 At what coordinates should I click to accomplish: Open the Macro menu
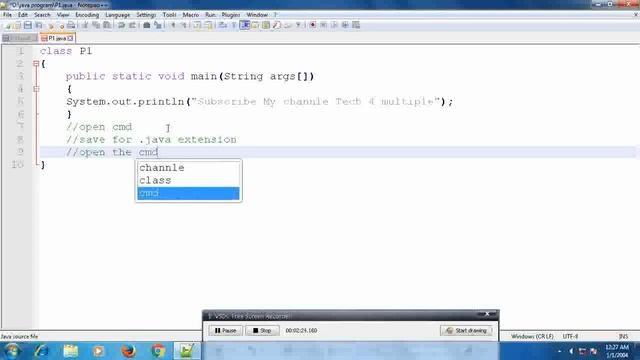click(x=191, y=15)
